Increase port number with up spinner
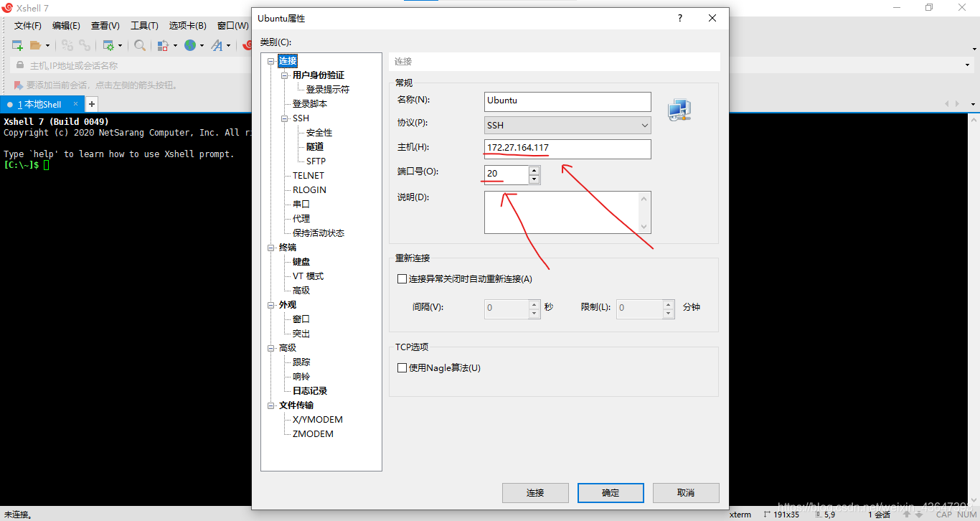The width and height of the screenshot is (980, 521). [534, 170]
